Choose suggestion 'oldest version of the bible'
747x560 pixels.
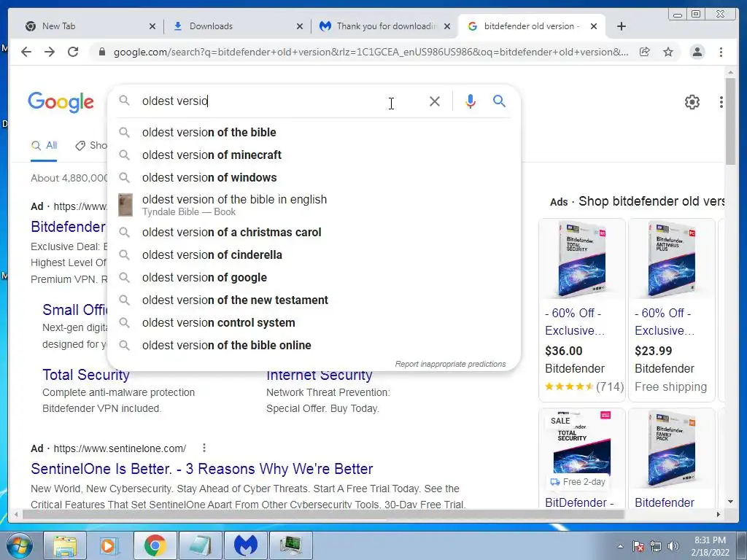coord(314,133)
